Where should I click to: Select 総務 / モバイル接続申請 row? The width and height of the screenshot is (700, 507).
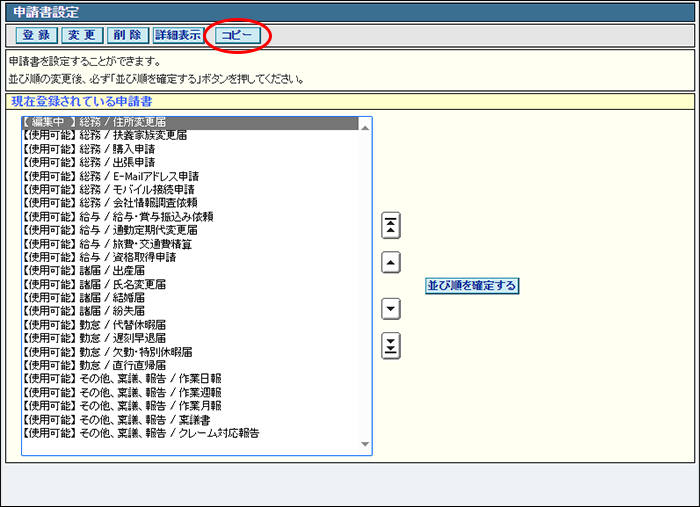[190, 190]
